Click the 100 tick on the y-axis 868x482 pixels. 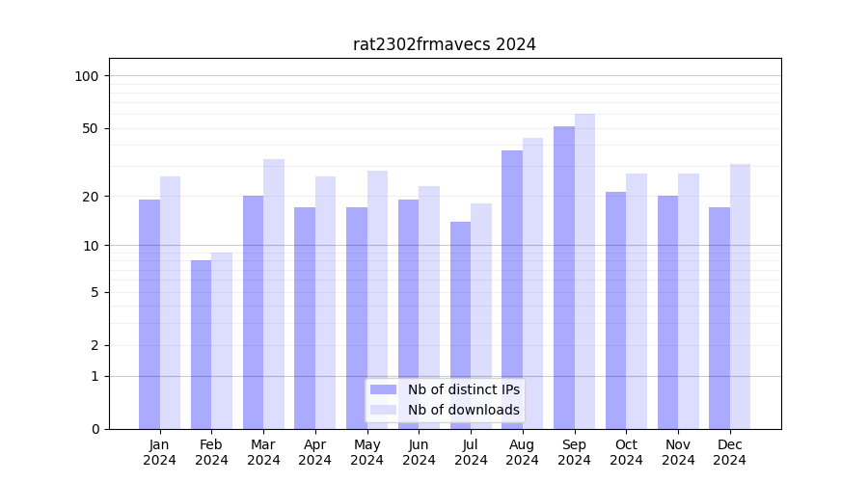pyautogui.click(x=87, y=76)
